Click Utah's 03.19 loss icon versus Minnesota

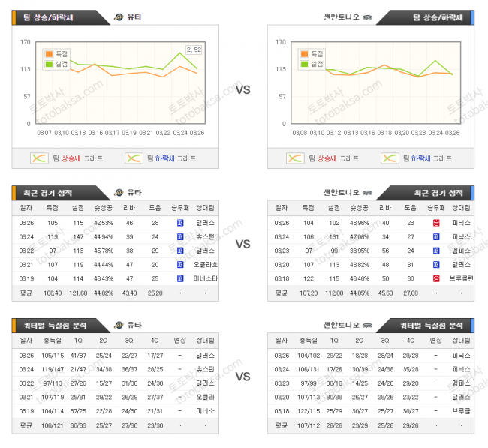[x=180, y=278]
